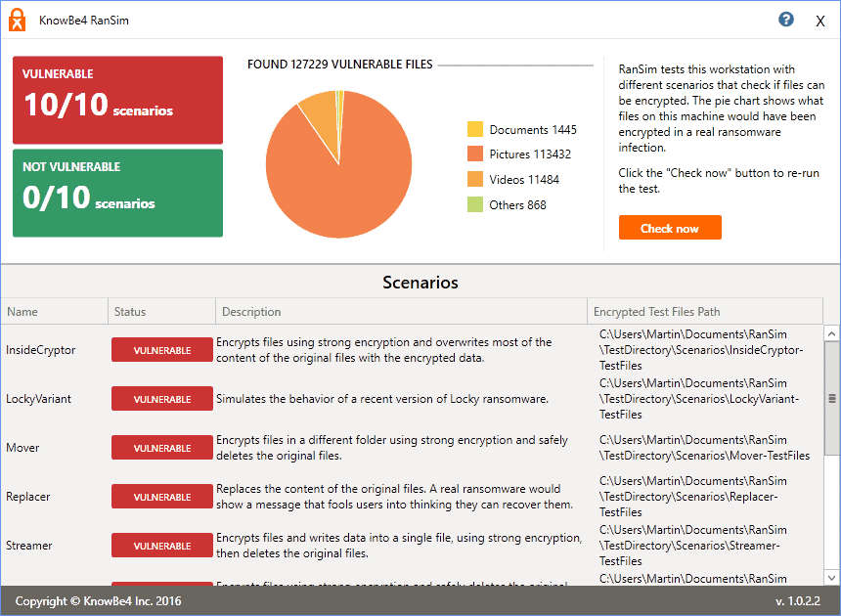Click the red VULNERABLE 10/10 summary card
This screenshot has height=616, width=841.
[117, 99]
